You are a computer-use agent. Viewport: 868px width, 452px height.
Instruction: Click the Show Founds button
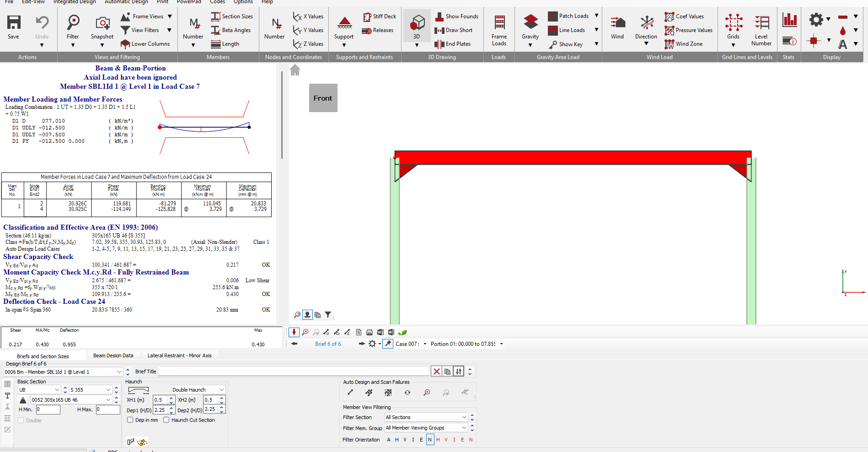pyautogui.click(x=457, y=16)
